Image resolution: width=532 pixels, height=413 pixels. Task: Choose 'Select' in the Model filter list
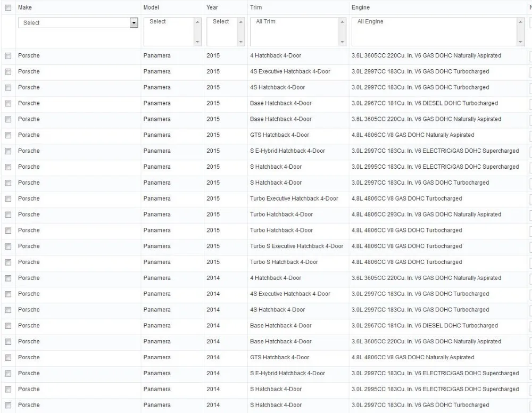(x=158, y=21)
